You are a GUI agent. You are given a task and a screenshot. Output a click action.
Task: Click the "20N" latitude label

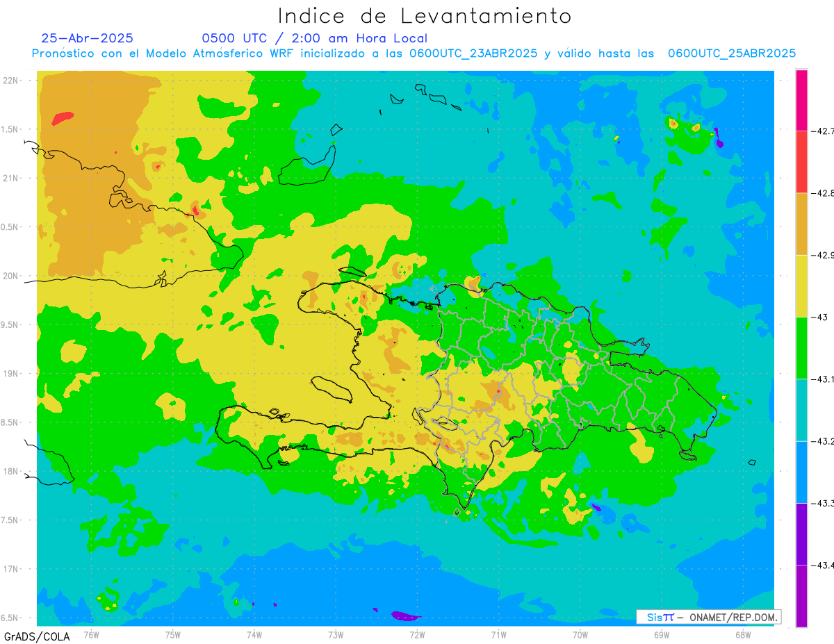point(11,276)
